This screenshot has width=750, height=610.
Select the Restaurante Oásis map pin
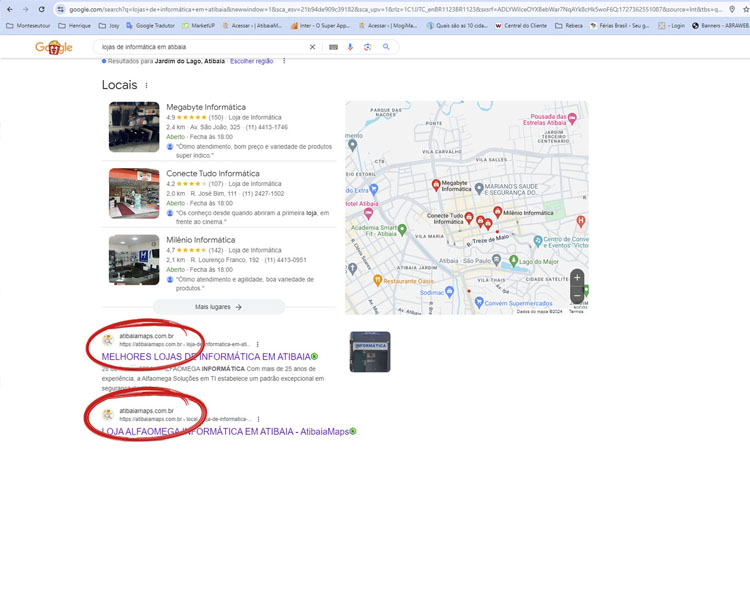377,280
